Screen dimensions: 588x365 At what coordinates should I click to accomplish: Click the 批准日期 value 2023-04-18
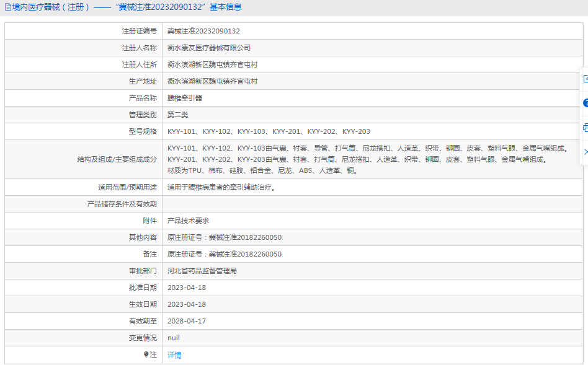[186, 288]
